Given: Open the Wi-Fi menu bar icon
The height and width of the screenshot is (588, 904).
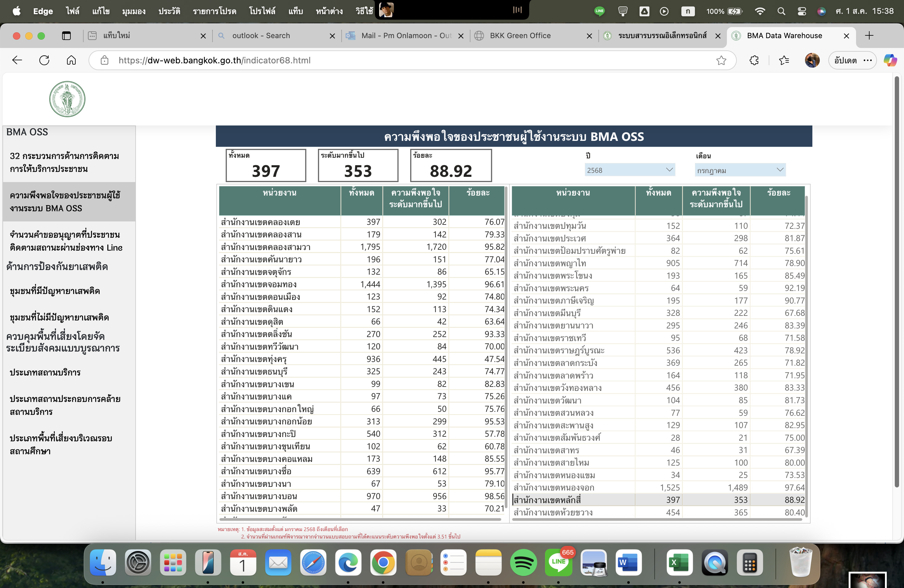Looking at the screenshot, I should point(760,11).
